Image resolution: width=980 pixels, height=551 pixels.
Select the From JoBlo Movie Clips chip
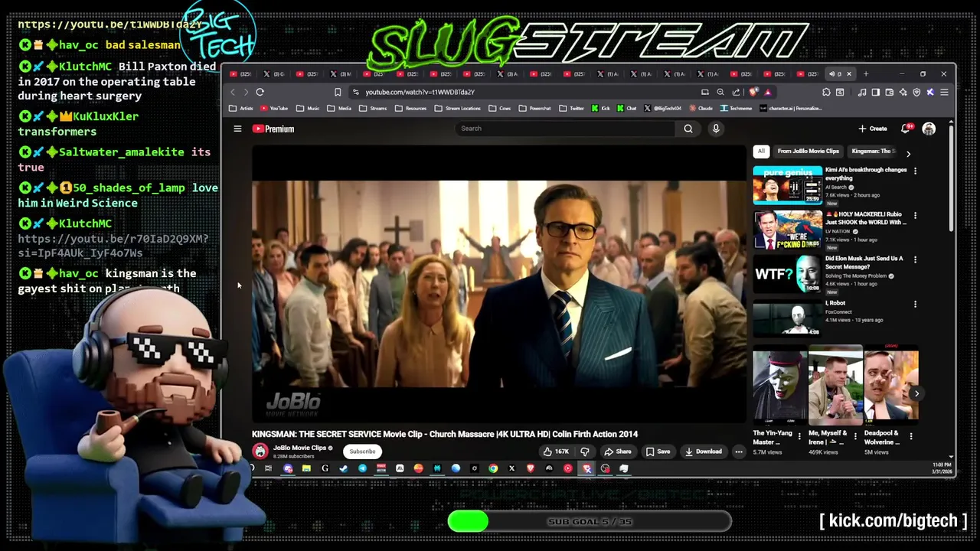coord(808,152)
